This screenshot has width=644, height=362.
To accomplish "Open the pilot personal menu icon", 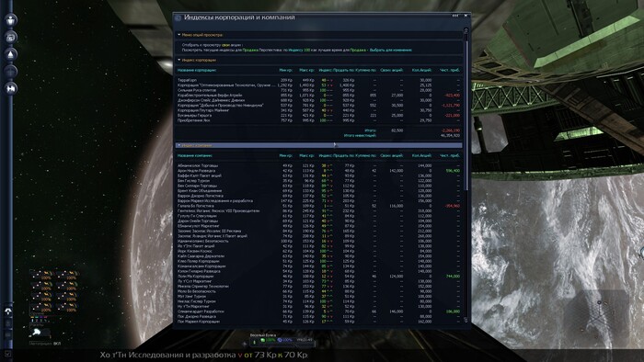I will pos(11,19).
